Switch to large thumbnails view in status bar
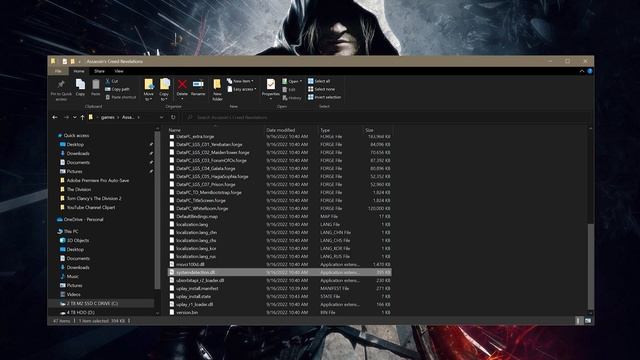This screenshot has height=360, width=640. (588, 321)
